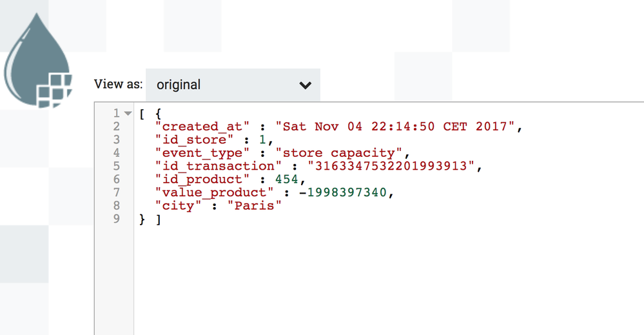Click the closing brackets on line 9
This screenshot has height=335, width=644.
pos(150,219)
